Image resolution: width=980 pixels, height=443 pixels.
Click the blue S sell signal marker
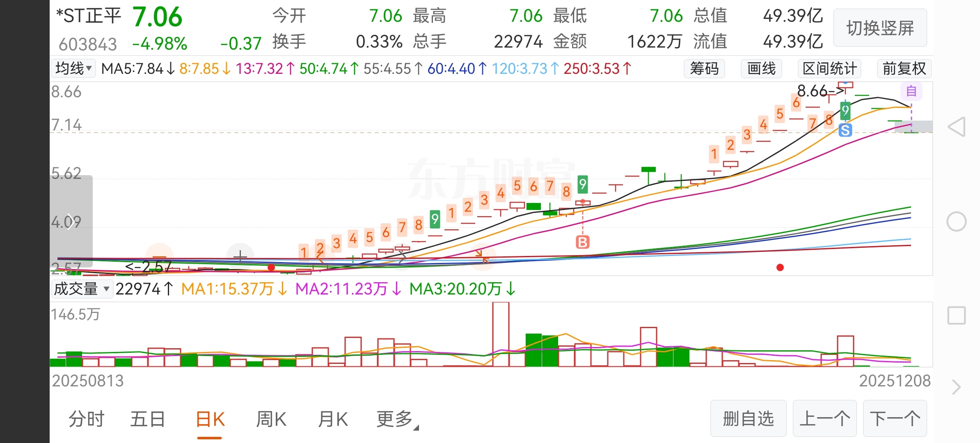pos(845,130)
